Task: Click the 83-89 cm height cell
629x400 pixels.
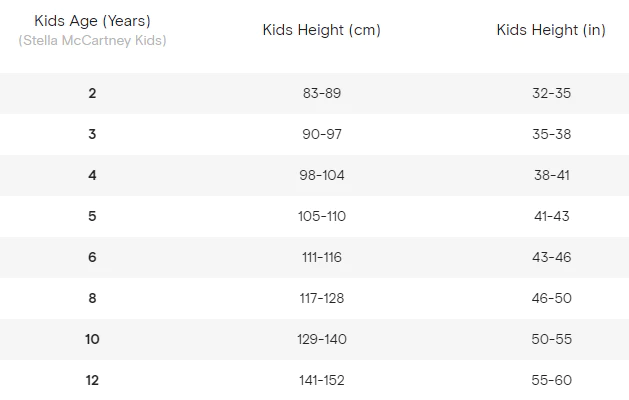Action: click(x=322, y=93)
